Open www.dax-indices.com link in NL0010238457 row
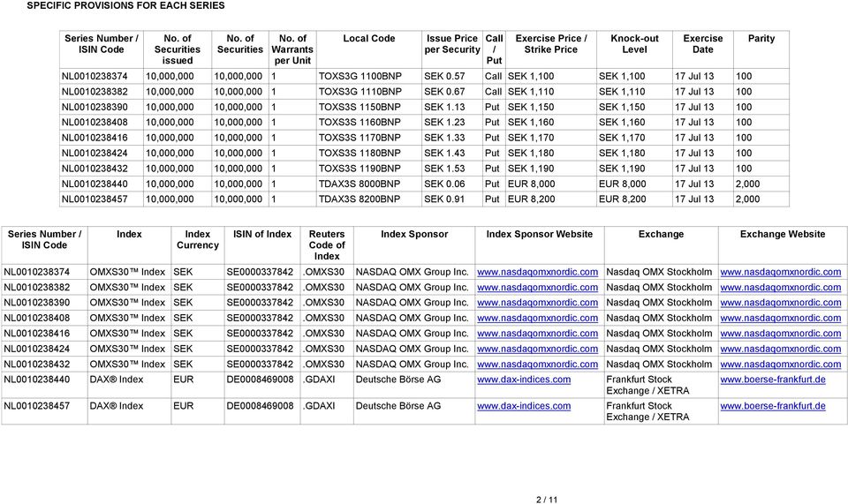This screenshot has width=848, height=504. (x=524, y=406)
